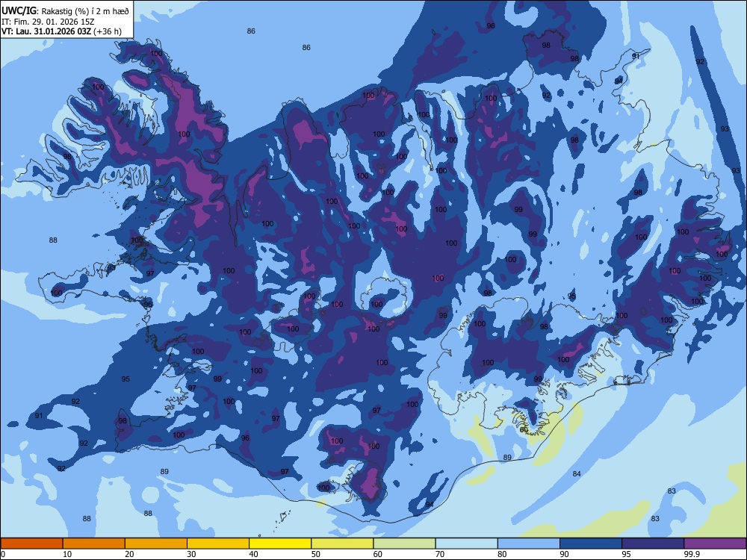Click the 'VT: Lau. 31.01.2026 03Z (+36 h)' line
The width and height of the screenshot is (747, 560).
click(x=61, y=31)
